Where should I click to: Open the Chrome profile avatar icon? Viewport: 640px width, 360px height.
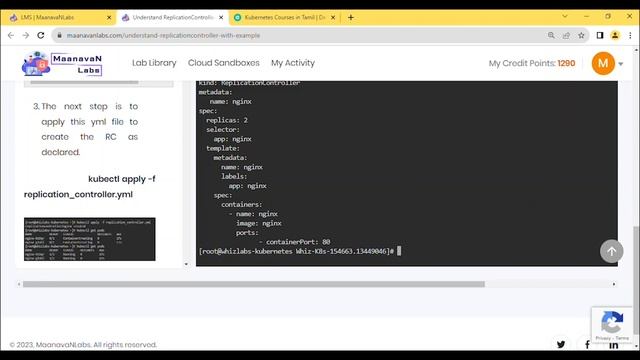[x=615, y=36]
